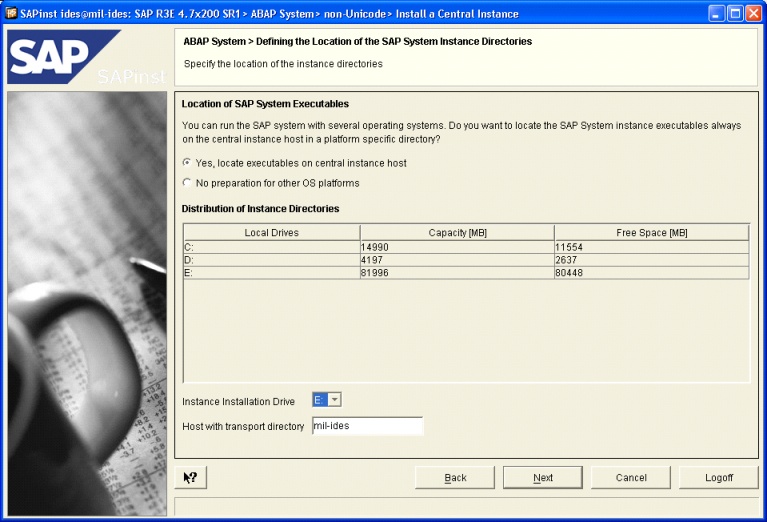The width and height of the screenshot is (767, 522).
Task: Click the Instance Installation Drive label
Action: point(238,402)
